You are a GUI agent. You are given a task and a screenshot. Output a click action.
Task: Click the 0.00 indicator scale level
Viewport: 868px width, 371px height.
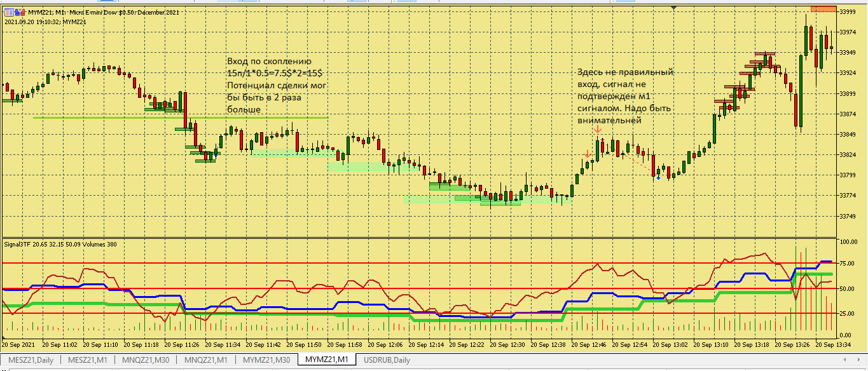(x=846, y=335)
